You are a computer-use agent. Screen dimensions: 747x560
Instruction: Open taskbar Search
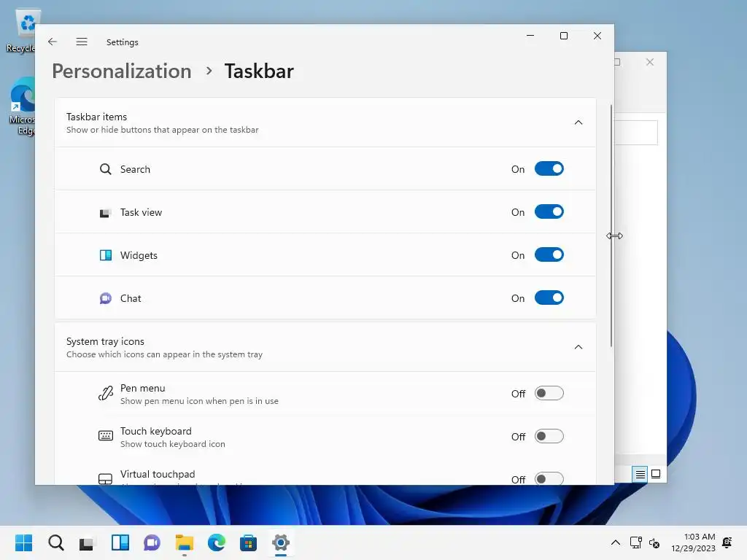56,542
